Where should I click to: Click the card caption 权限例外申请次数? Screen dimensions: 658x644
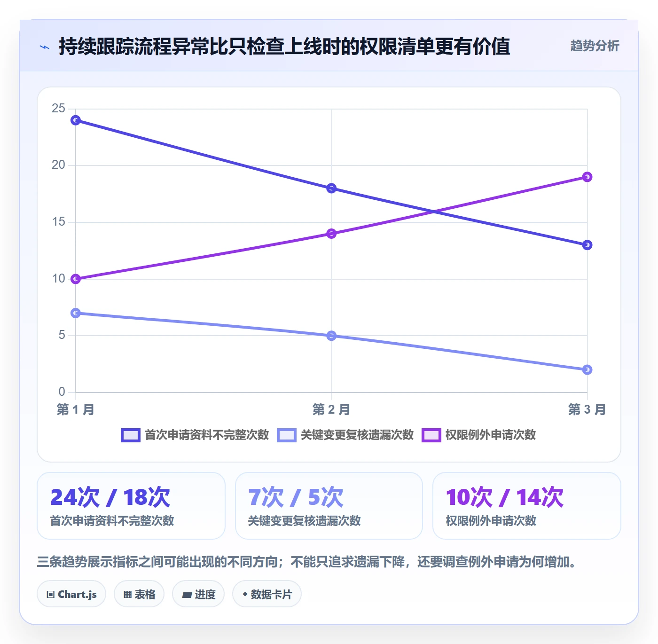(x=491, y=521)
